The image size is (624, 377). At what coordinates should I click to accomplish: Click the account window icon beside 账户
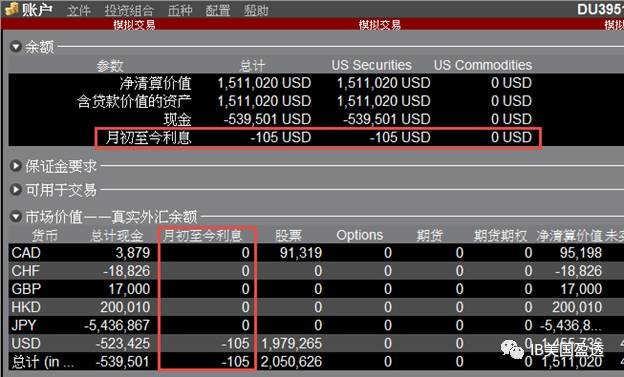[11, 9]
